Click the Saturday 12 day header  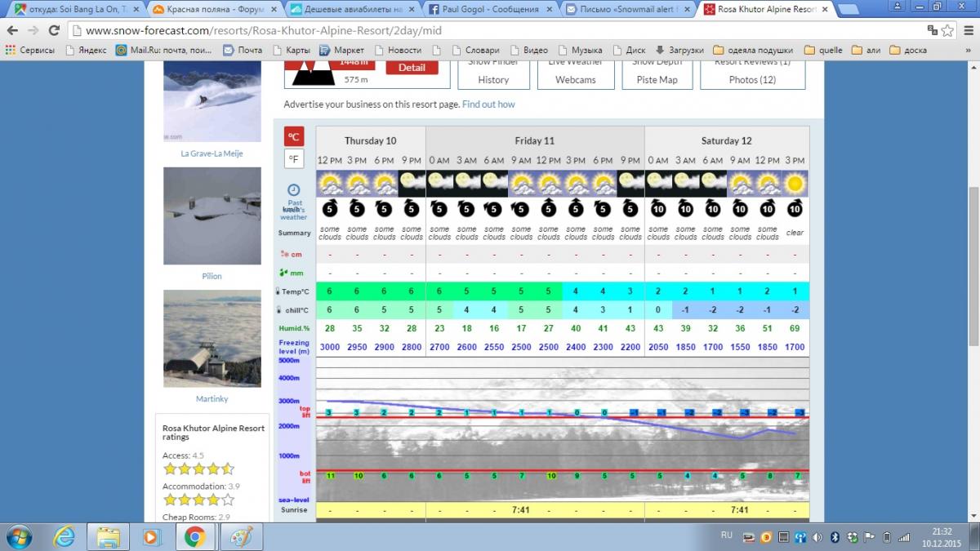click(727, 140)
